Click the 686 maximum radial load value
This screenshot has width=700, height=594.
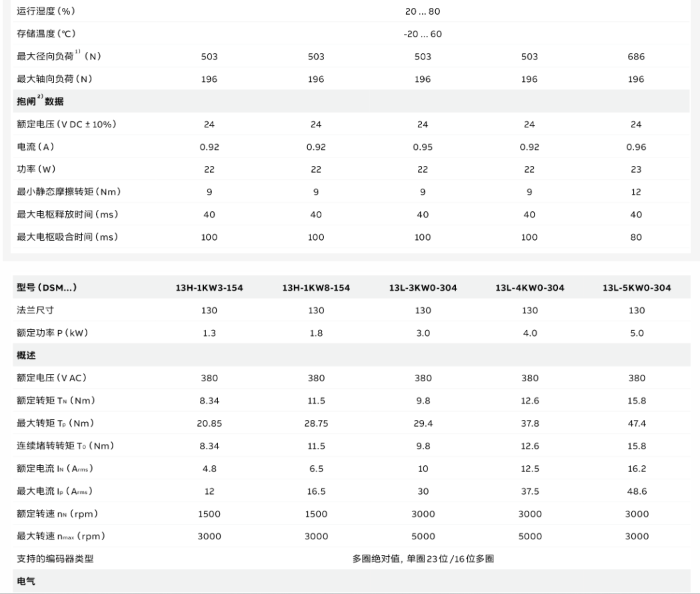coord(636,57)
